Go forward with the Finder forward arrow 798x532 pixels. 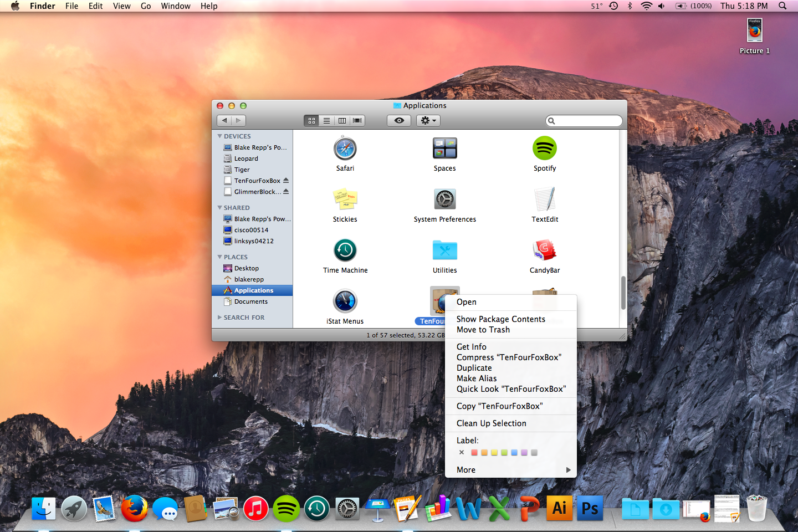tap(238, 121)
